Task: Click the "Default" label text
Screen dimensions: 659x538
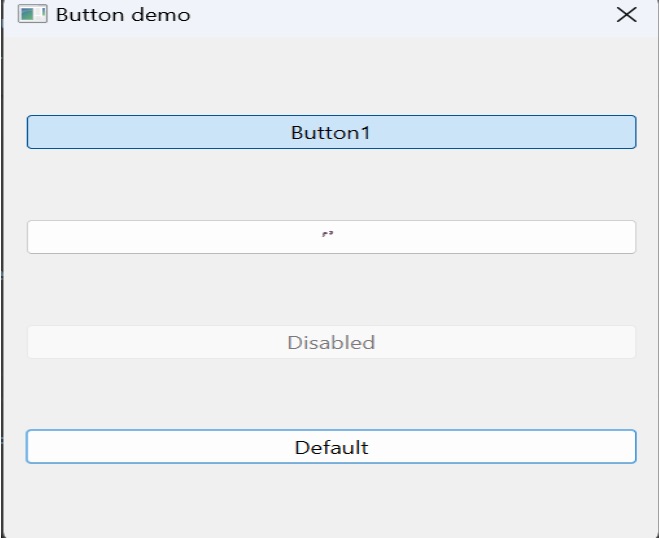Action: 331,447
